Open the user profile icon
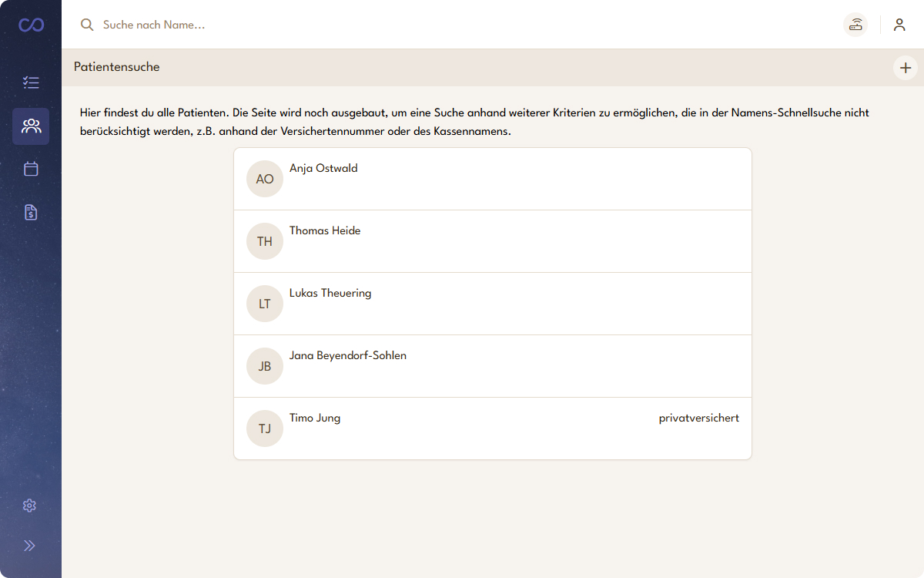924x578 pixels. (899, 25)
